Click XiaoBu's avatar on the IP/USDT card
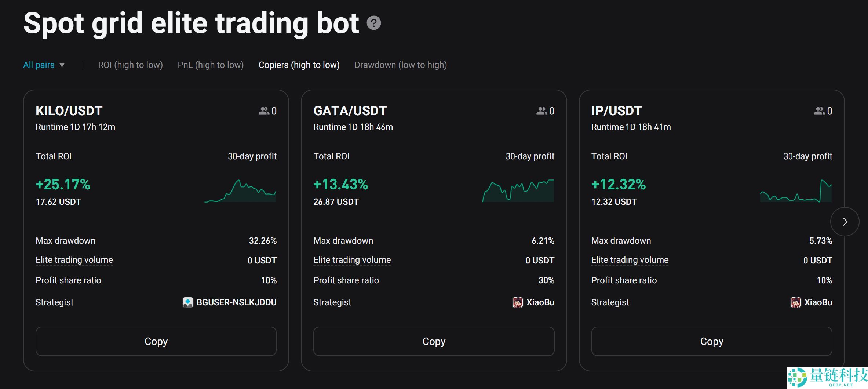This screenshot has height=389, width=868. 796,302
